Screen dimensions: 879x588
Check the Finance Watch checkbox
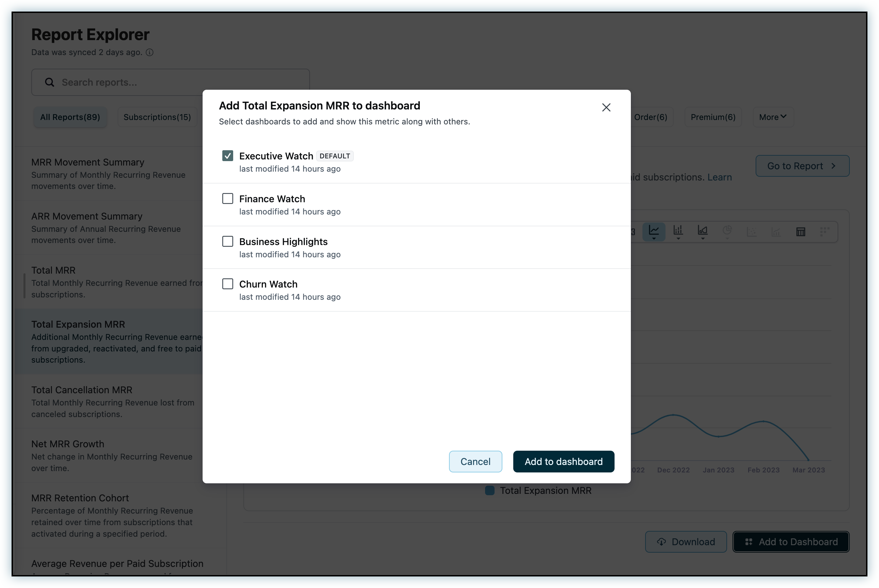(228, 198)
